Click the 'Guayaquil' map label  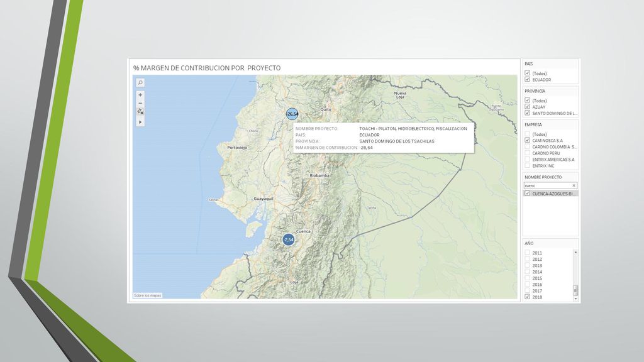264,199
